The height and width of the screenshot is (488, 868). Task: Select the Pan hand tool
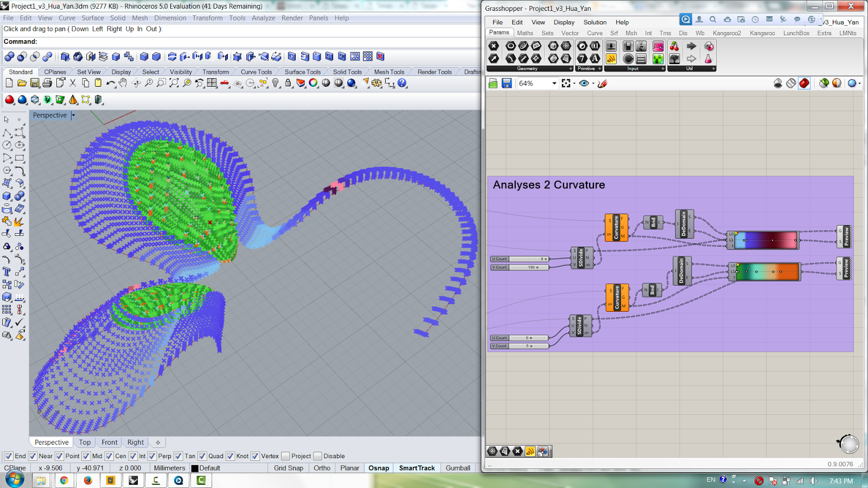pyautogui.click(x=123, y=83)
